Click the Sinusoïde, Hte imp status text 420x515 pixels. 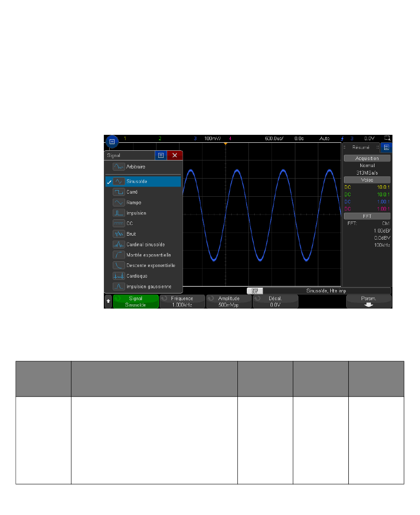coord(326,291)
